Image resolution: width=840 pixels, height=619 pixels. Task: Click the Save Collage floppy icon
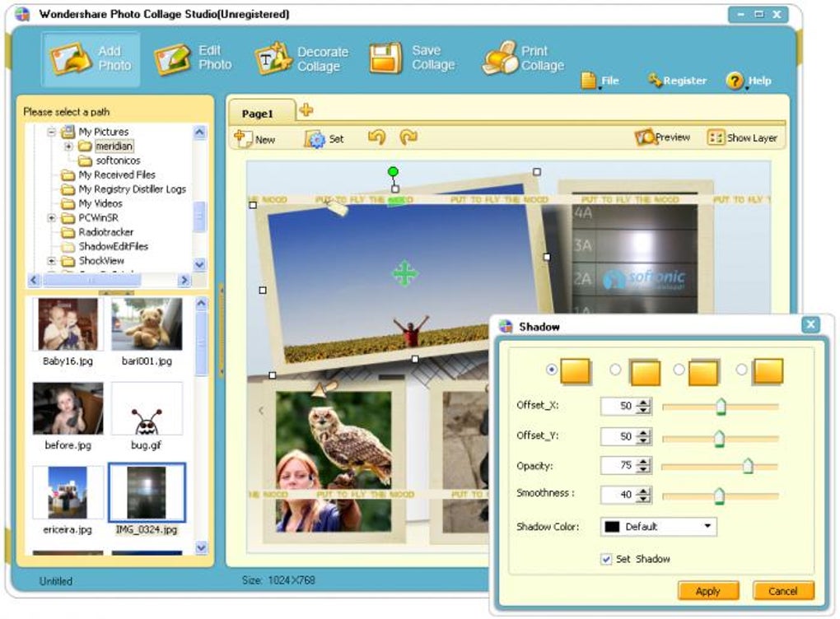coord(385,58)
